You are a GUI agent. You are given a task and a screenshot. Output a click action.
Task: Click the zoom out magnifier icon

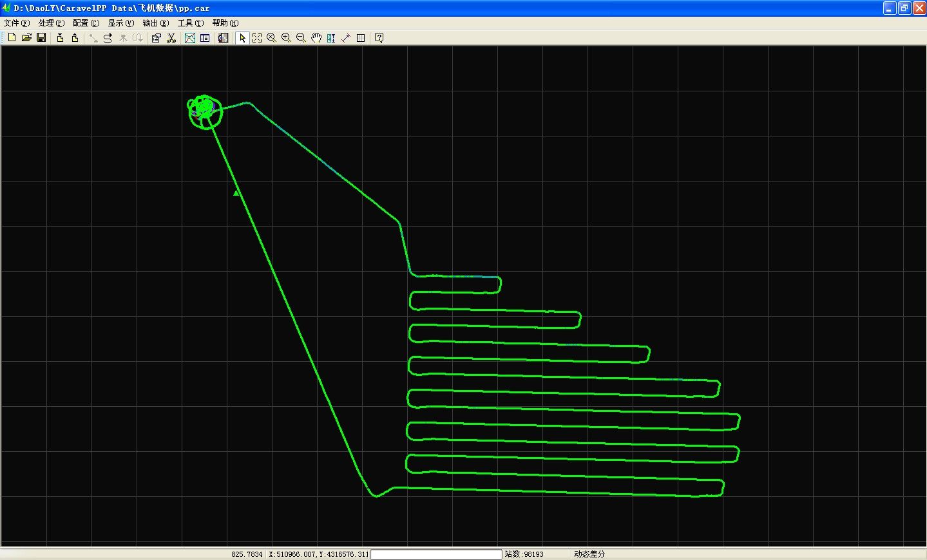click(x=301, y=38)
